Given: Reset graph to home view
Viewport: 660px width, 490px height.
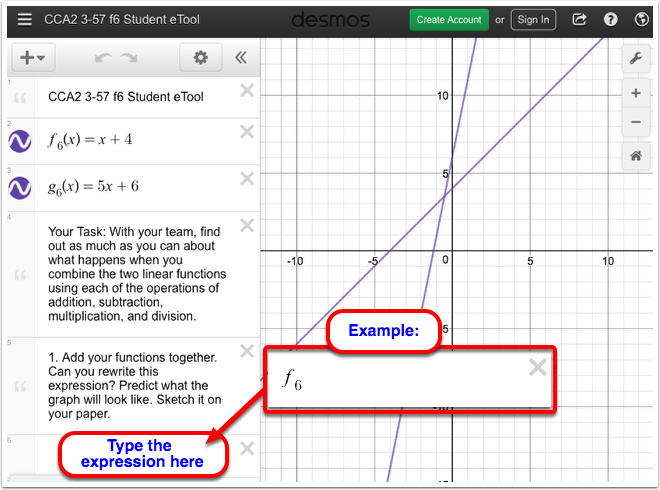Looking at the screenshot, I should tap(636, 156).
